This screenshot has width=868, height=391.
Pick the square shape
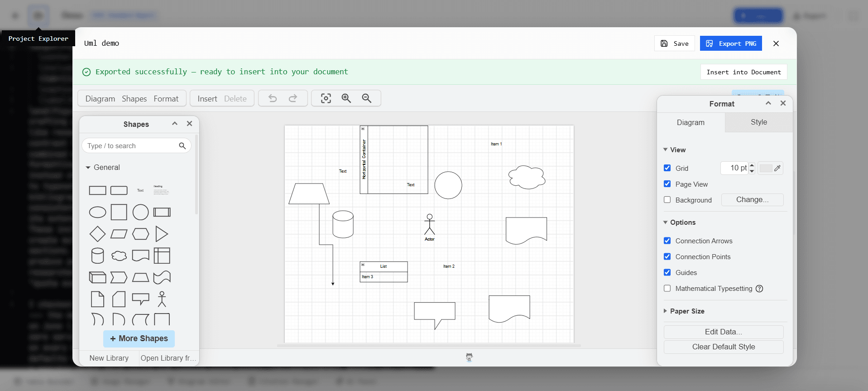point(119,212)
